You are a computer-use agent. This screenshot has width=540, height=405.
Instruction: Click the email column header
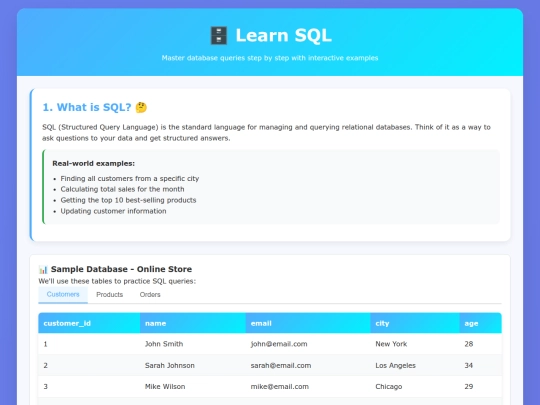308,323
